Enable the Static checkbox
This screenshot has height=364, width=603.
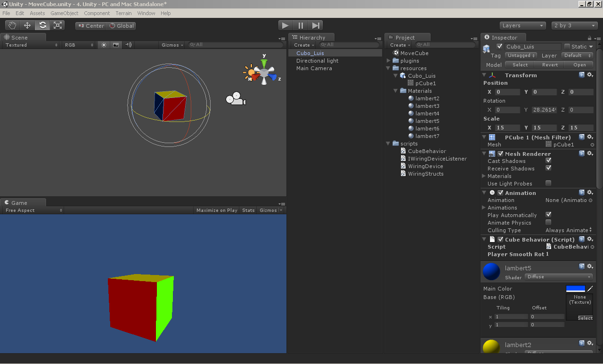(567, 47)
